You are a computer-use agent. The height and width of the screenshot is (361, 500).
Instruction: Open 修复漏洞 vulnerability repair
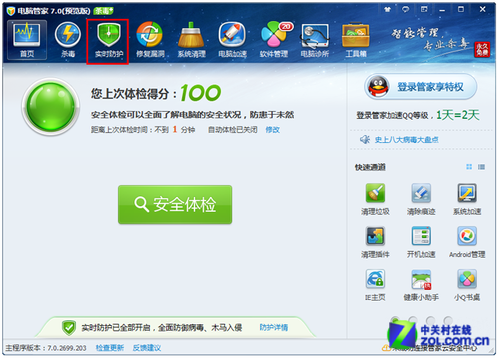tap(150, 40)
